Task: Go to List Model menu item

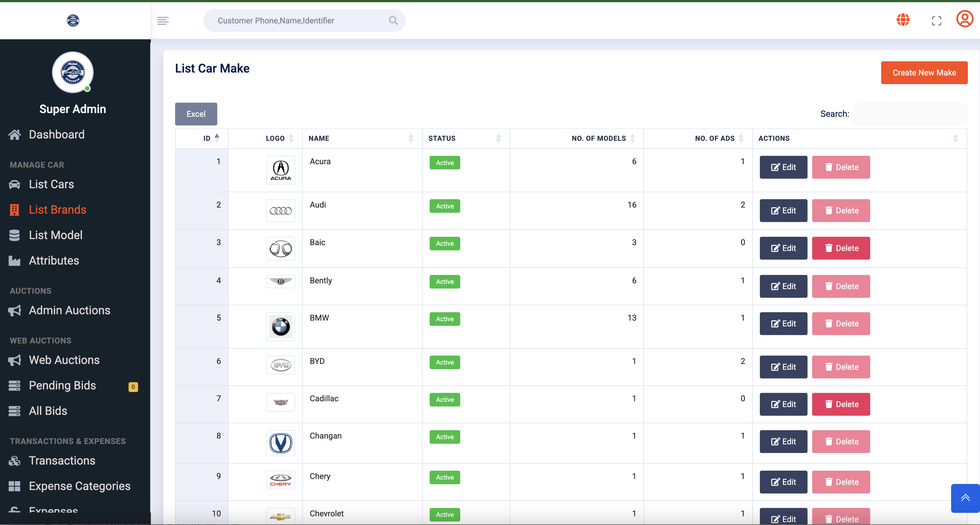Action: tap(55, 235)
